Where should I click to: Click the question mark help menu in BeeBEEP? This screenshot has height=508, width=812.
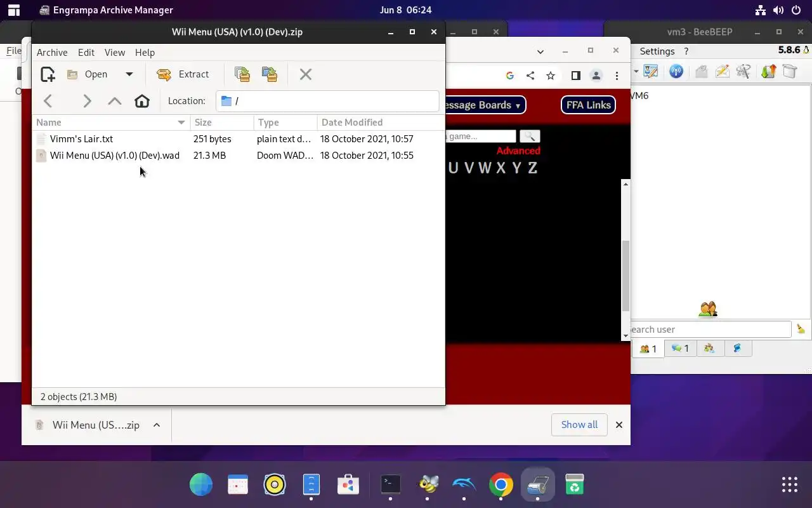click(x=686, y=51)
